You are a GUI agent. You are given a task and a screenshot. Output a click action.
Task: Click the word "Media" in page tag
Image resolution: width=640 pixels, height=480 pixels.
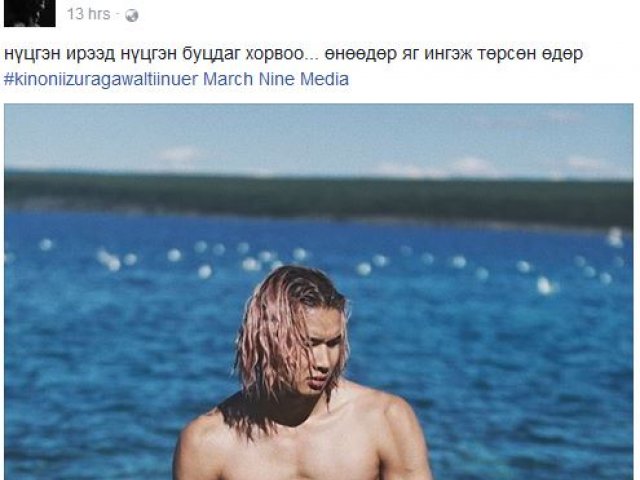tap(324, 79)
